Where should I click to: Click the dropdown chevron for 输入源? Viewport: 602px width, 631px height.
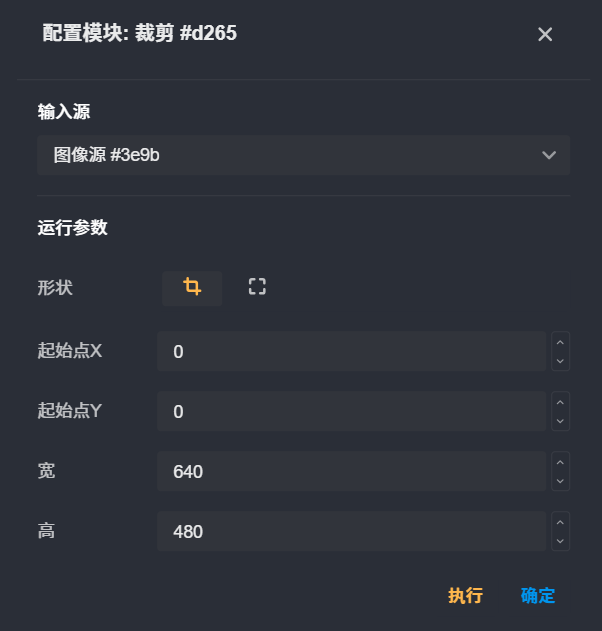(548, 155)
